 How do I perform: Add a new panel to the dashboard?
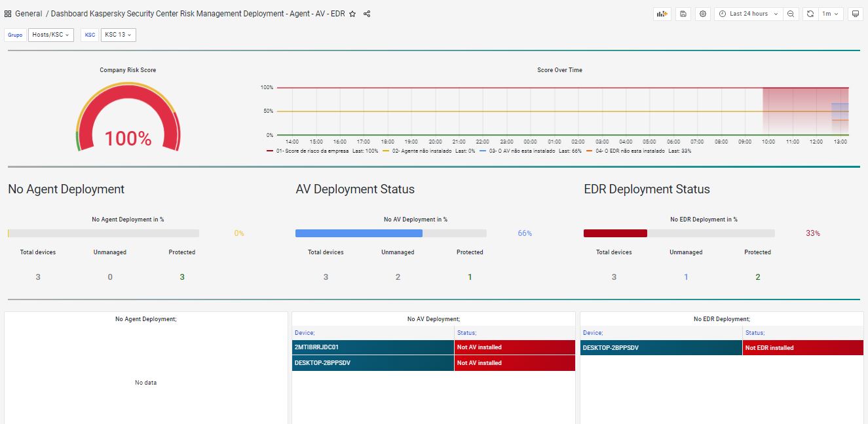[x=662, y=14]
